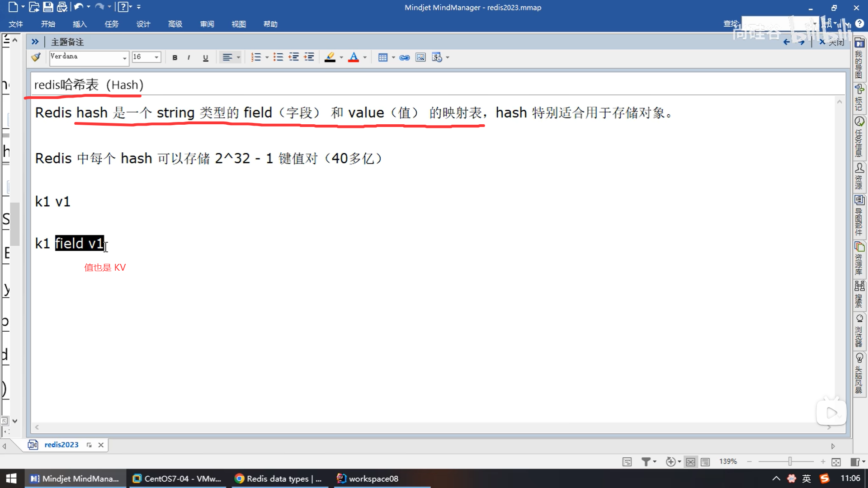Open the 视图 menu tab
The width and height of the screenshot is (868, 488).
pos(239,24)
